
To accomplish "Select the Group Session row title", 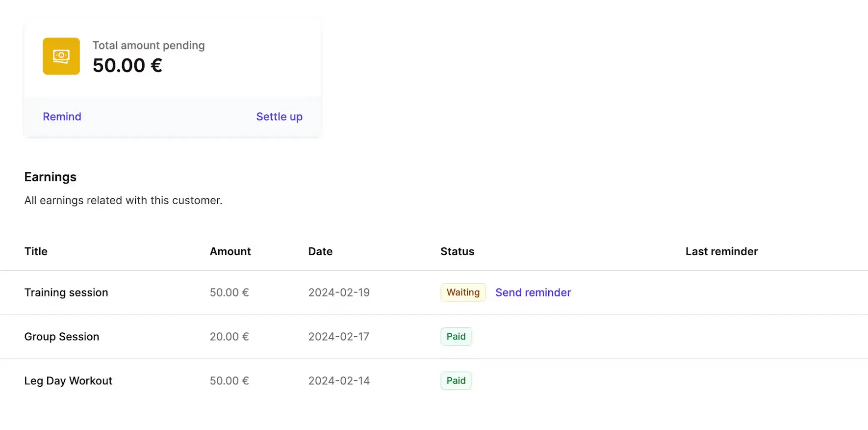I will 62,337.
